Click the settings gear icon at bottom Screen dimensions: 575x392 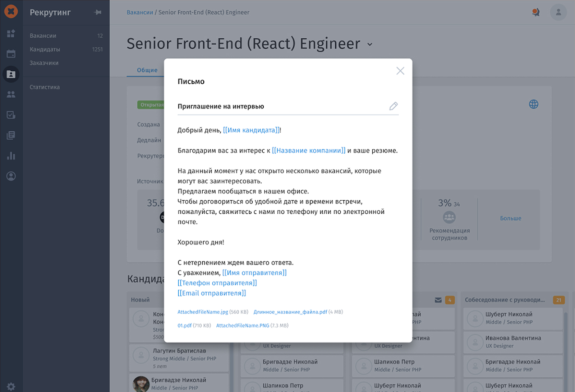coord(11,387)
